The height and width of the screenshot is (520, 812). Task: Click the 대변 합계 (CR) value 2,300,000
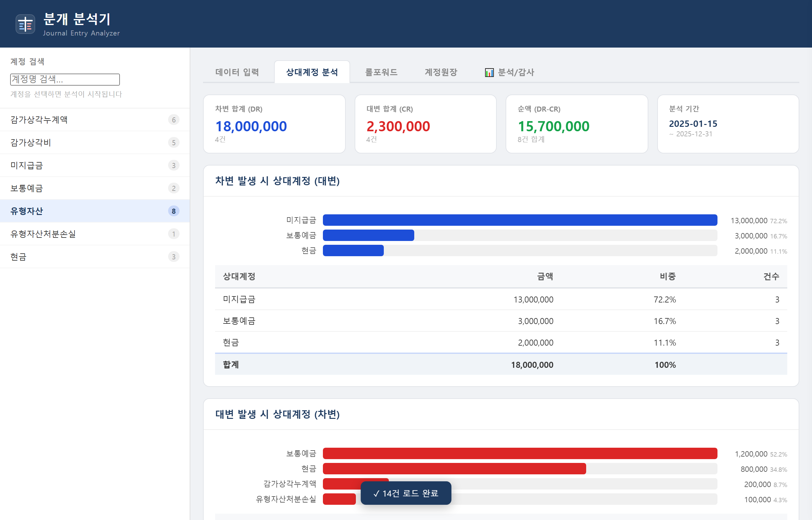click(x=398, y=126)
